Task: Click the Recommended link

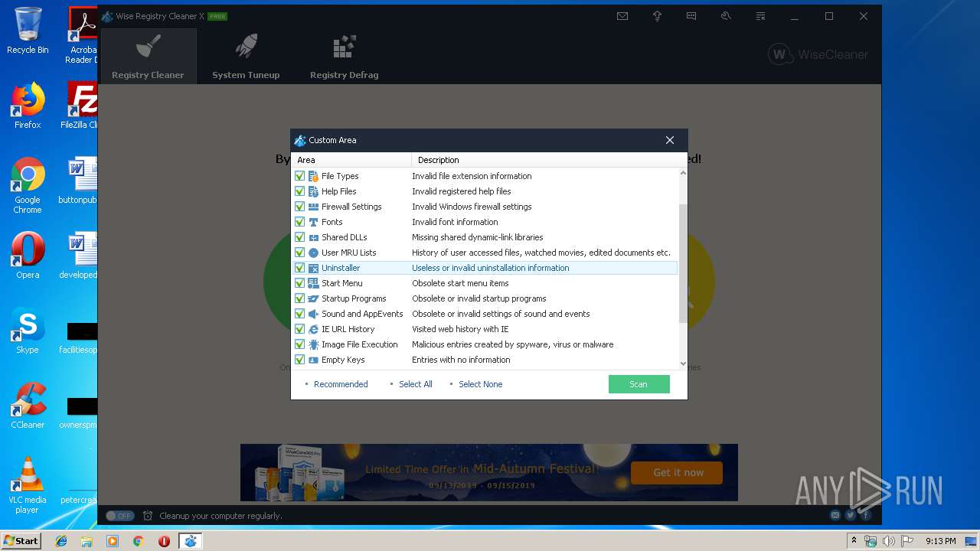Action: click(341, 384)
